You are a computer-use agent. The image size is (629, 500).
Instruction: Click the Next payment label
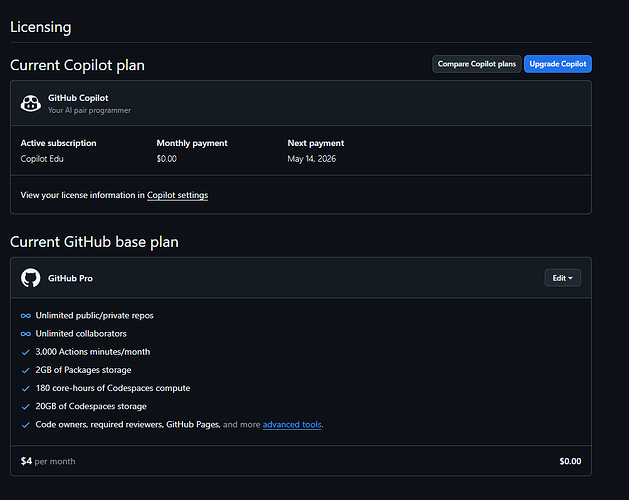[316, 143]
